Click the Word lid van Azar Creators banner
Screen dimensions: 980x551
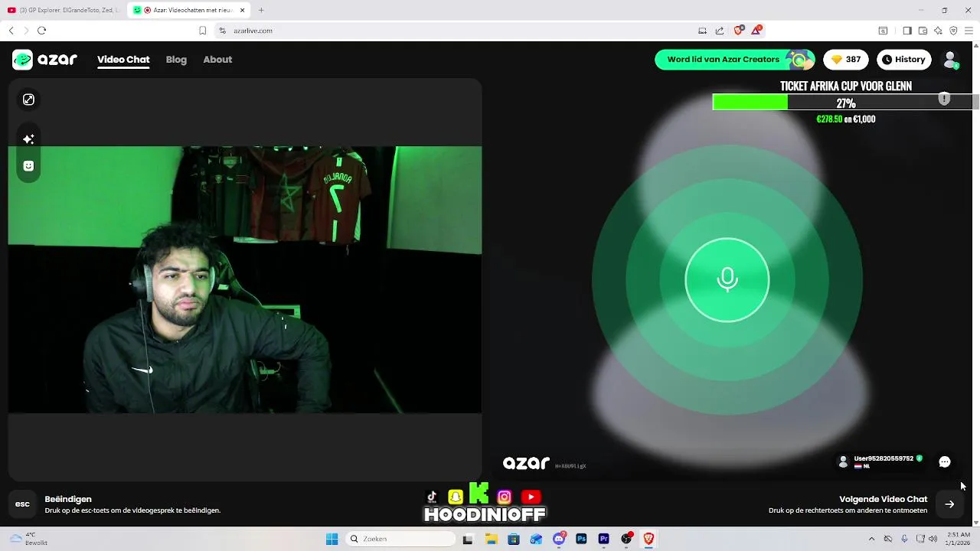coord(734,60)
